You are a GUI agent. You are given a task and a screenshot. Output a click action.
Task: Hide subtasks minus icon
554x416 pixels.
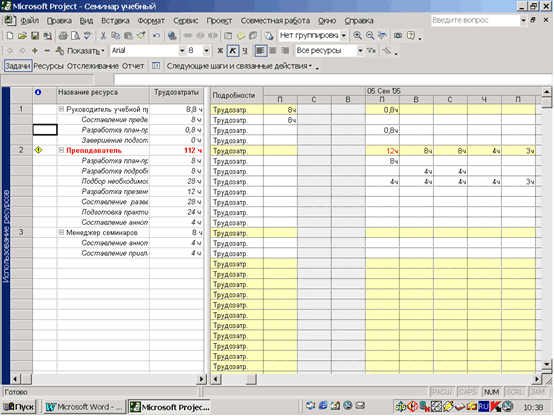tap(47, 51)
